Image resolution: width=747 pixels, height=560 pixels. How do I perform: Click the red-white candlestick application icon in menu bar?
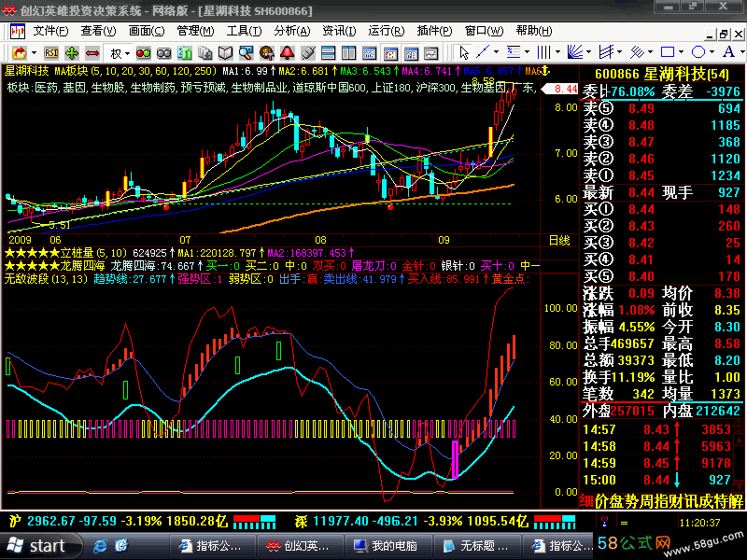click(x=18, y=32)
